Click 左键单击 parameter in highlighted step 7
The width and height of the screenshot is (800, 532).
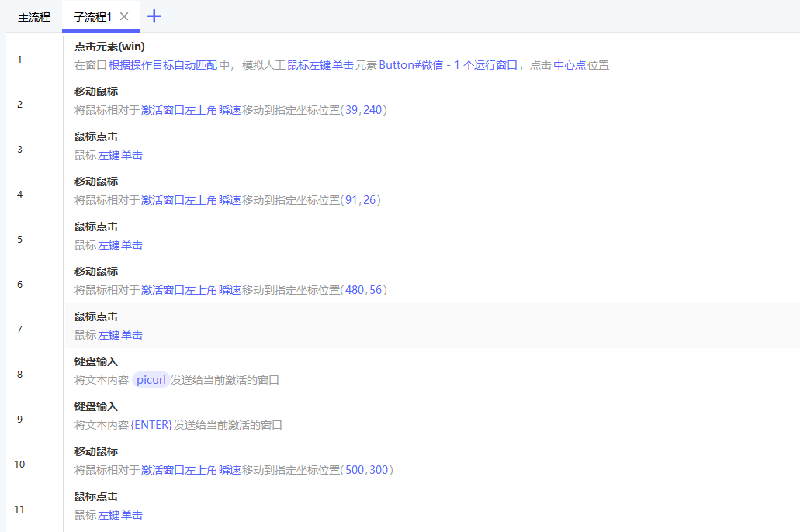pyautogui.click(x=120, y=335)
